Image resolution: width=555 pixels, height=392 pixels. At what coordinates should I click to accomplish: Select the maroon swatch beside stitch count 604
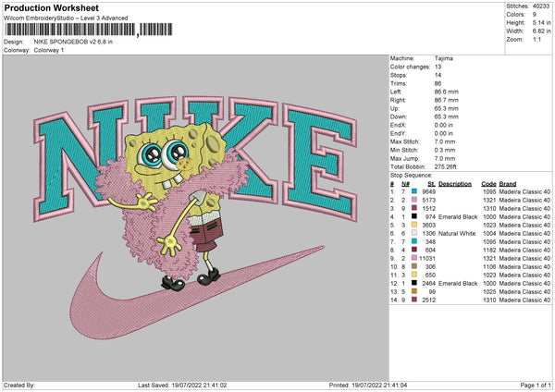414,250
